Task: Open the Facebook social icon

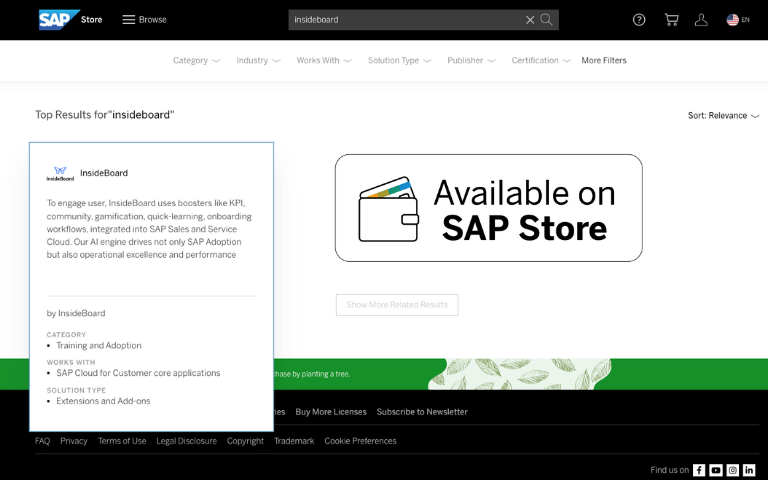Action: click(x=699, y=470)
